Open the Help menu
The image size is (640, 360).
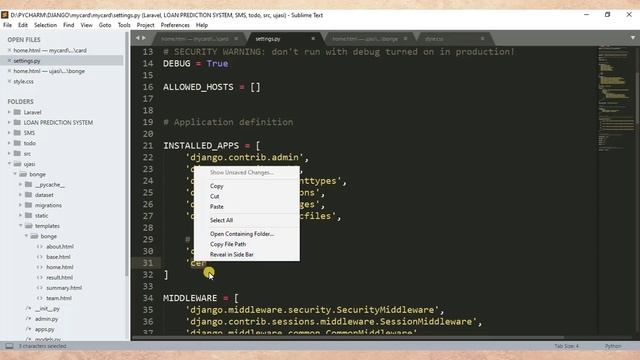coord(202,25)
